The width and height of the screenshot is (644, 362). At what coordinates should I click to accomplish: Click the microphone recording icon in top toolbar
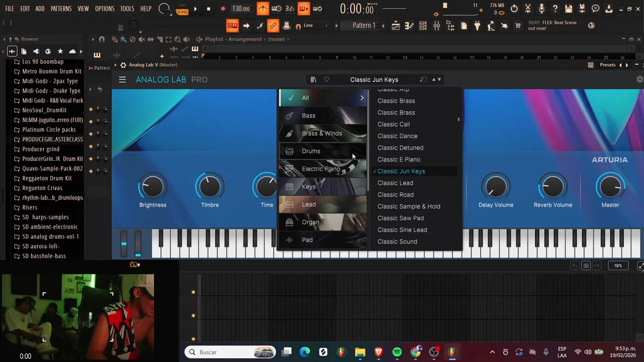point(541,9)
